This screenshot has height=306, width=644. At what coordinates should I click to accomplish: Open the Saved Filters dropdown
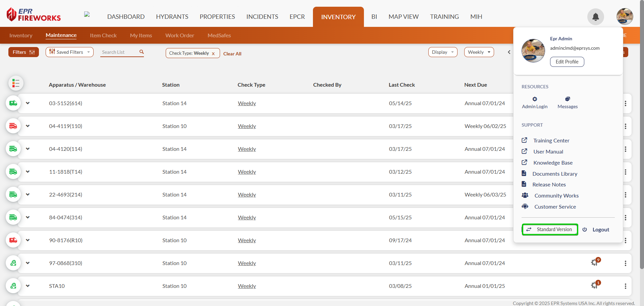69,52
